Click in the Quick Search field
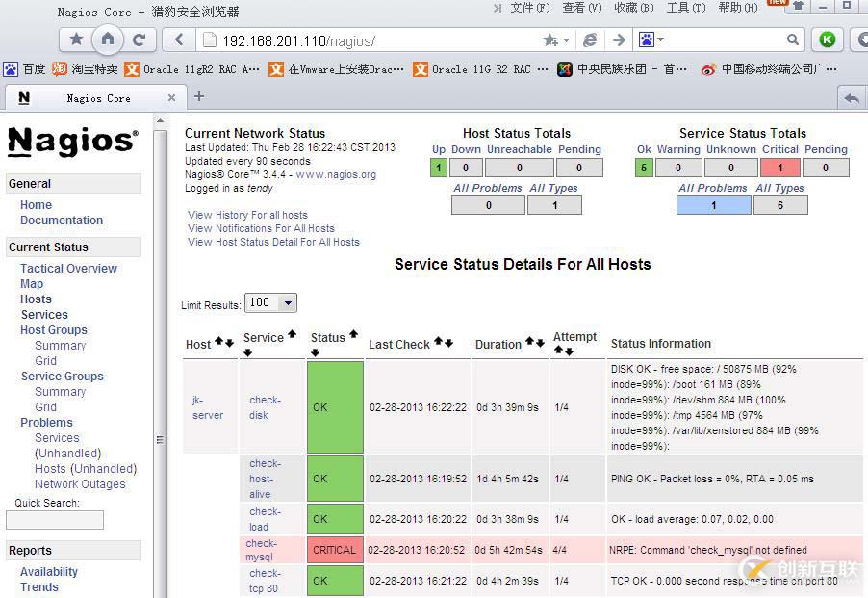 coord(55,520)
